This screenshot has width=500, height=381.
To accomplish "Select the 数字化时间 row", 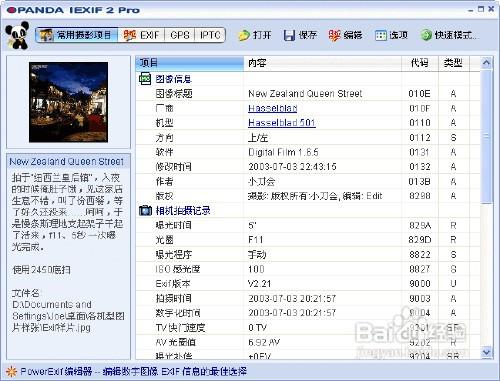I will pyautogui.click(x=308, y=313).
